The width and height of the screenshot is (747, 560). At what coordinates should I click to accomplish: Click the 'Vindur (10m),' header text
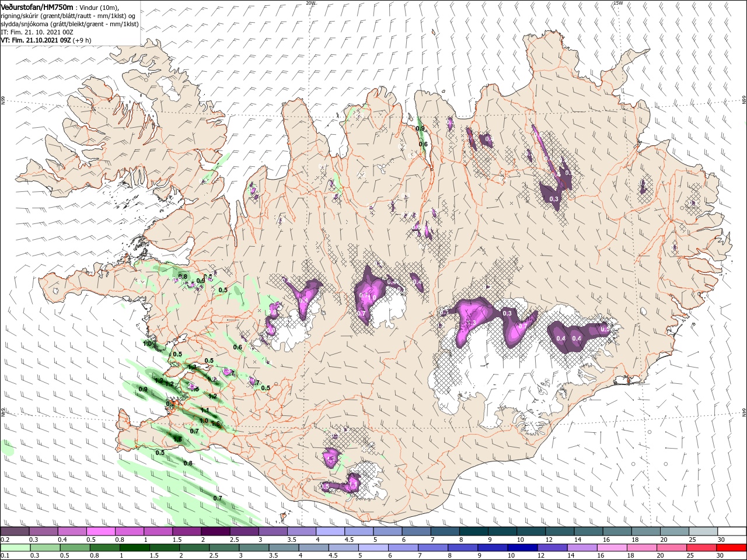pos(99,7)
